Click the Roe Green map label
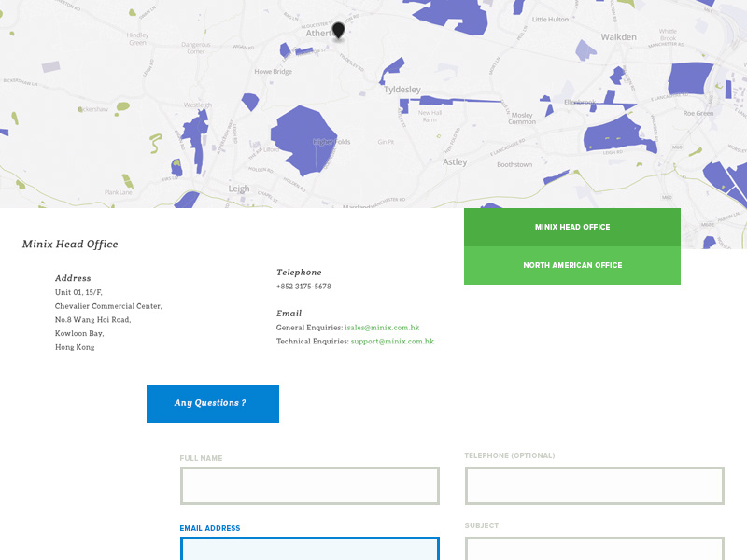 coord(698,113)
